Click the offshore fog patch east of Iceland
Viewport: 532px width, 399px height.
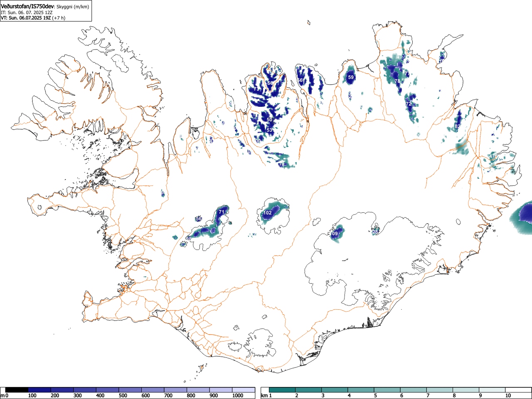point(521,217)
